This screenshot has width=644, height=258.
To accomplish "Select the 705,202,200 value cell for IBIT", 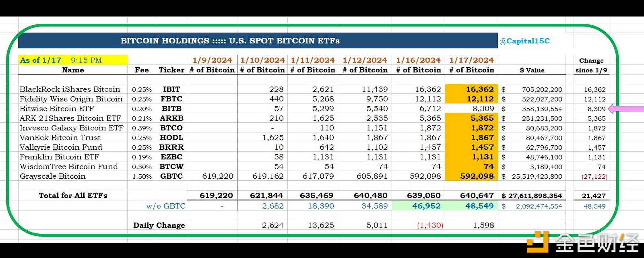I will [532, 90].
